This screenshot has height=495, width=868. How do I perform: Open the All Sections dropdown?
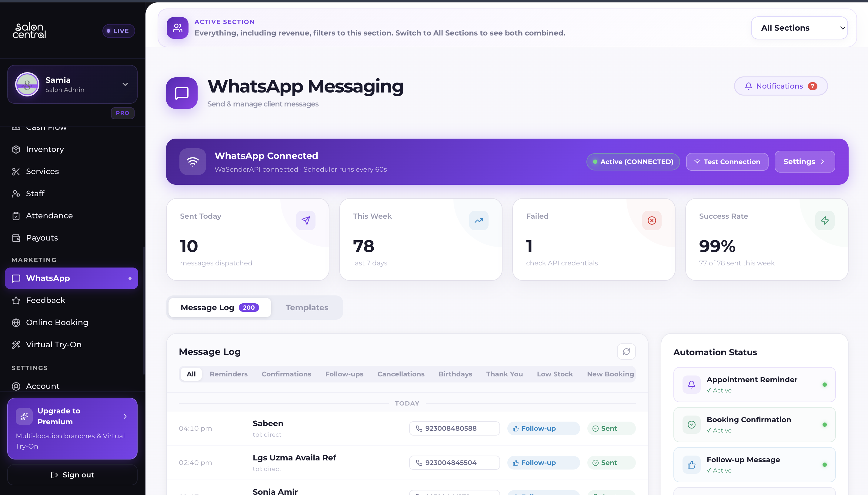tap(799, 28)
